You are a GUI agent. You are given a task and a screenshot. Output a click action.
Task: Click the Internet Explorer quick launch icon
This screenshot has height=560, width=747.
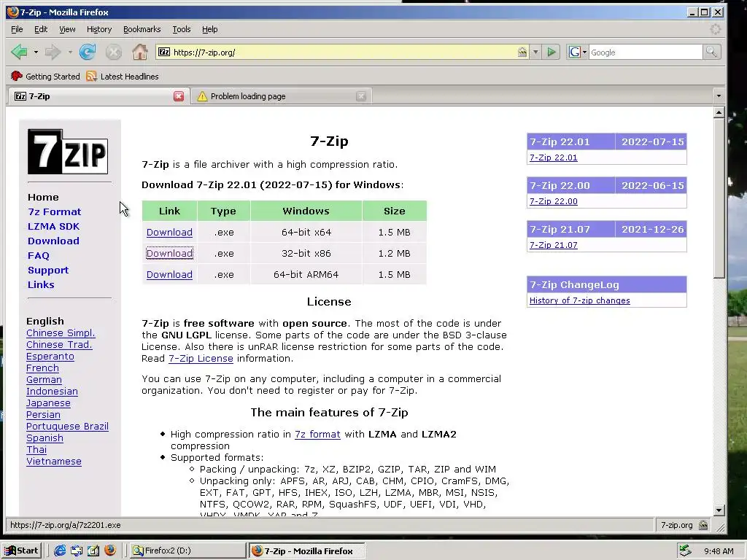click(60, 551)
